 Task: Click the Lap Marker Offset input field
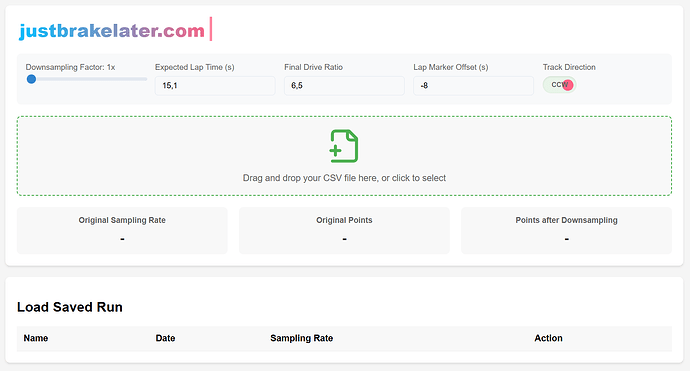click(x=473, y=85)
